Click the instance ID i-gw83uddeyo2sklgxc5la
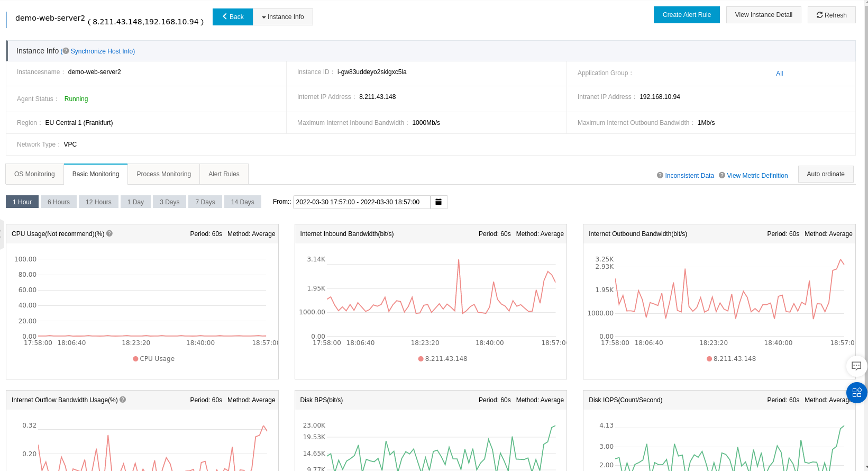This screenshot has height=471, width=868. pos(372,72)
